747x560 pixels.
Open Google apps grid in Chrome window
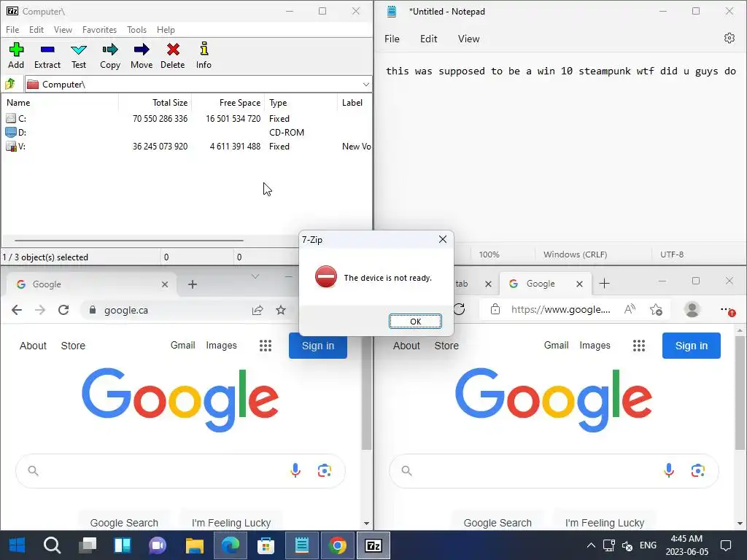tap(266, 346)
